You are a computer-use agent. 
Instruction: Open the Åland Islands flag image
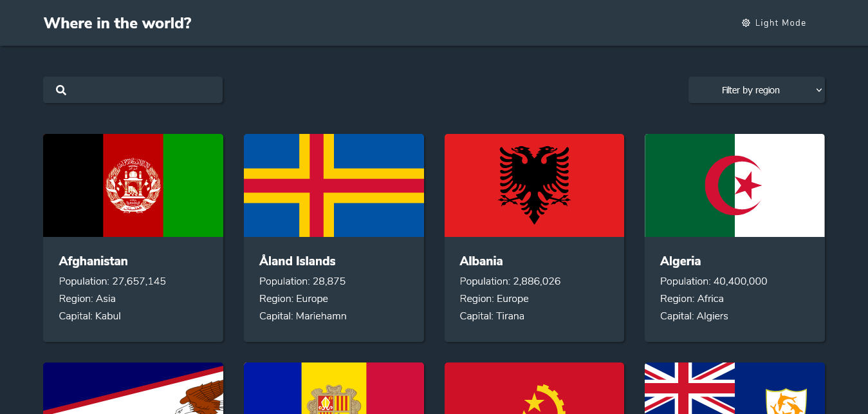(x=334, y=185)
